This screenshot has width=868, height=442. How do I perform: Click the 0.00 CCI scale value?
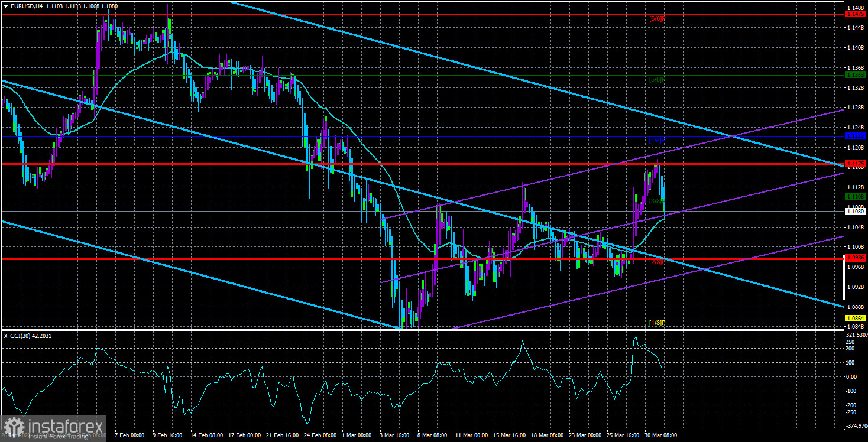[852, 376]
